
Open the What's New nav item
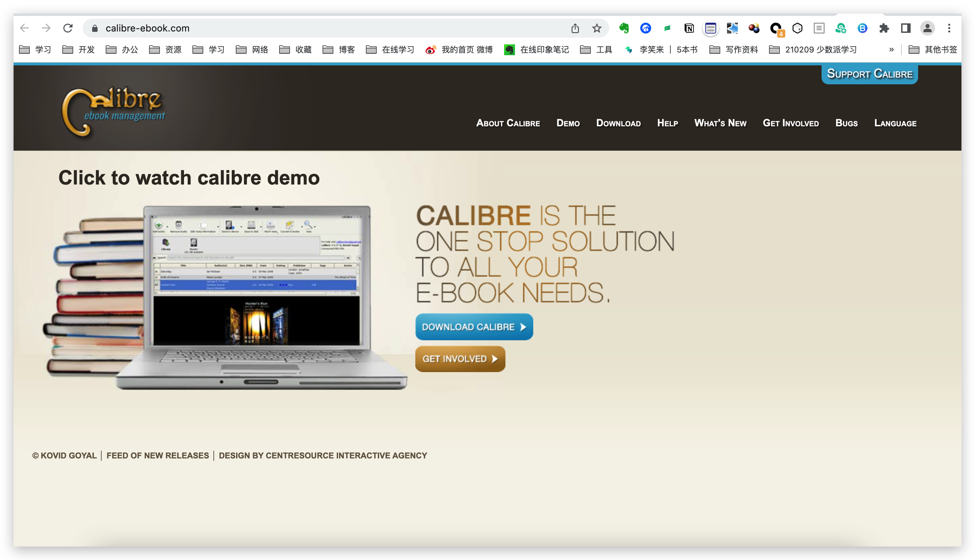pos(720,123)
